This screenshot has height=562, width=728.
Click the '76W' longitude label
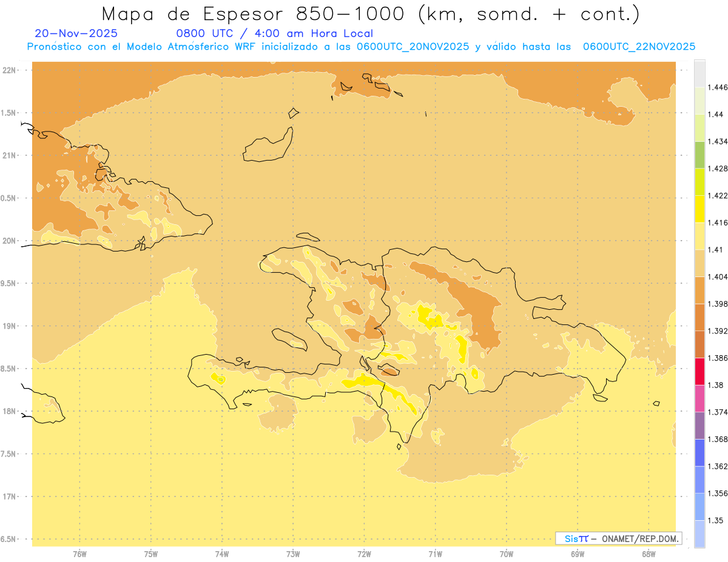tap(79, 554)
